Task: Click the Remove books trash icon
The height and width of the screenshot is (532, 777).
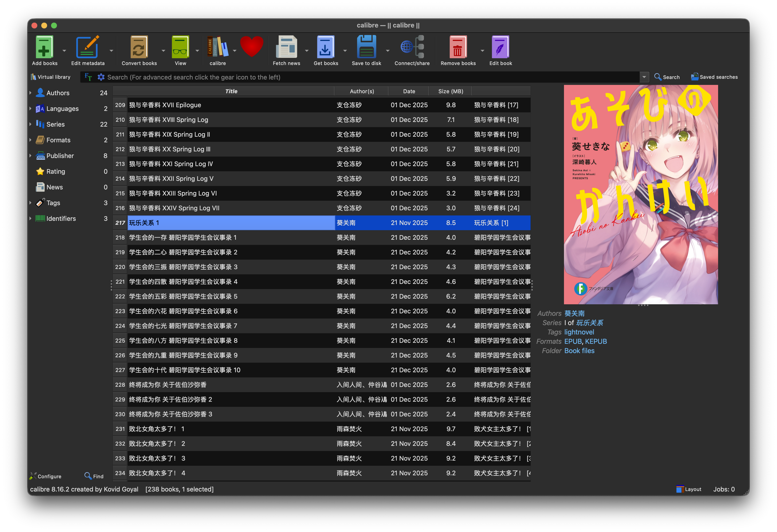Action: click(458, 47)
